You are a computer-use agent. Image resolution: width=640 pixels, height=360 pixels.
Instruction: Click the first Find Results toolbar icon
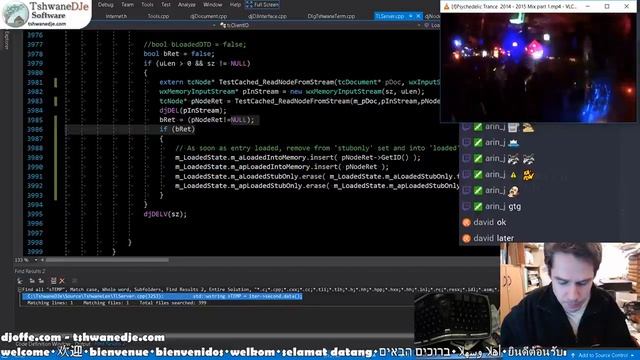point(20,281)
